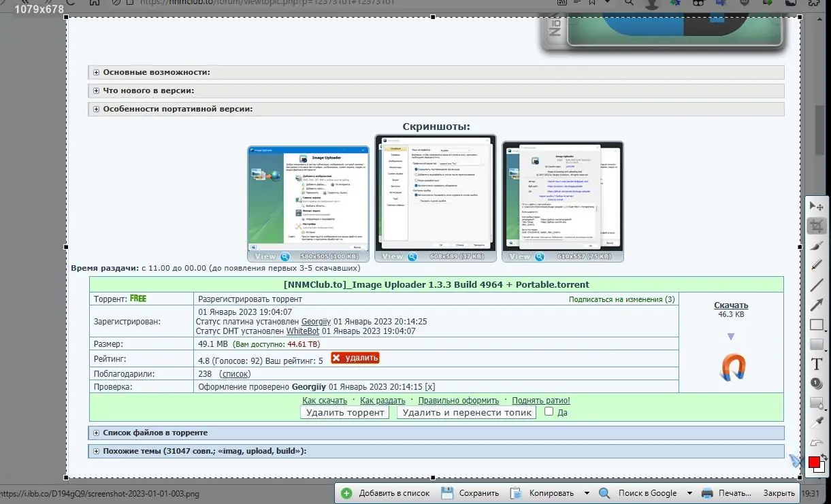The height and width of the screenshot is (504, 831).
Task: Open the Скачать torrent link
Action: click(731, 305)
